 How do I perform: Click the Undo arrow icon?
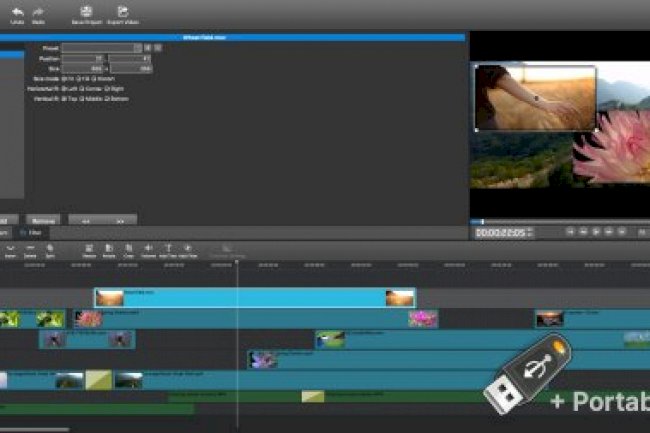17,12
